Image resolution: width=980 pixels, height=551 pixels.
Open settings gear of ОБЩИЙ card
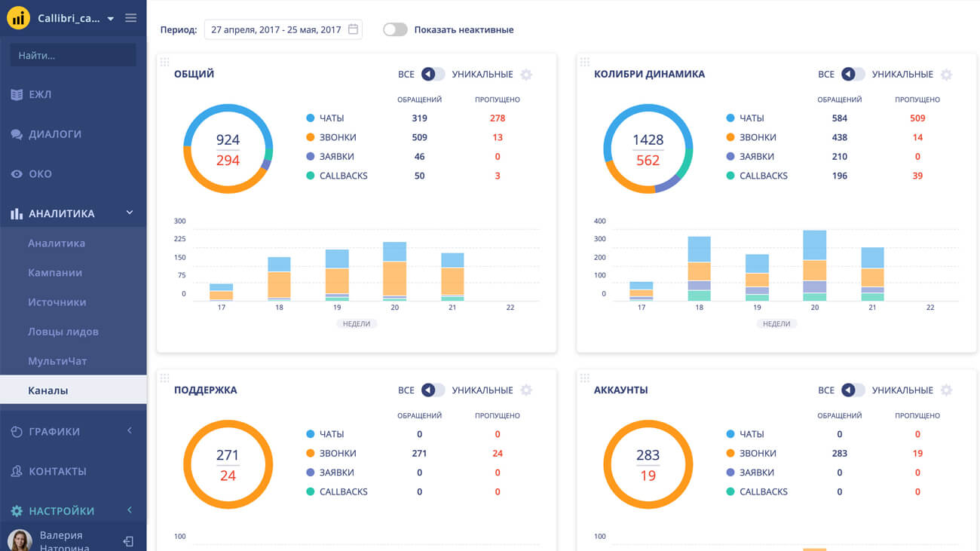coord(526,75)
